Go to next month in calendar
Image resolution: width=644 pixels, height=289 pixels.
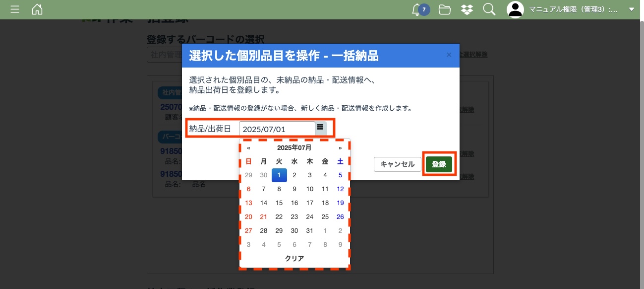340,148
